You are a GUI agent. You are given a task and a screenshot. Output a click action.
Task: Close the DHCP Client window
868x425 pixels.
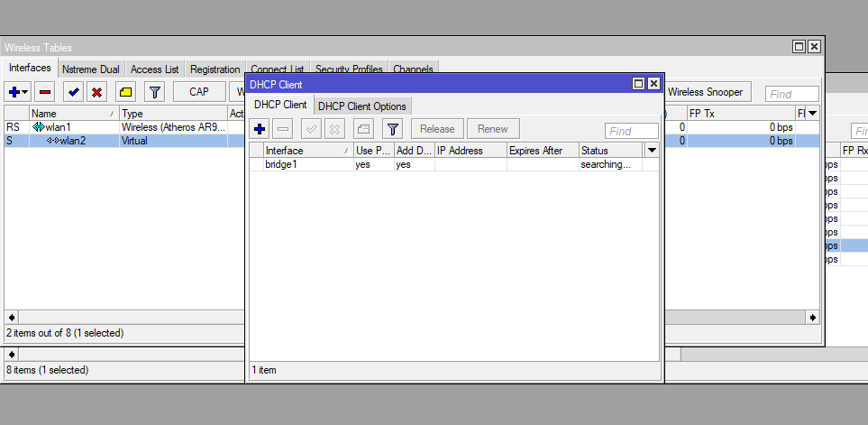(x=653, y=84)
